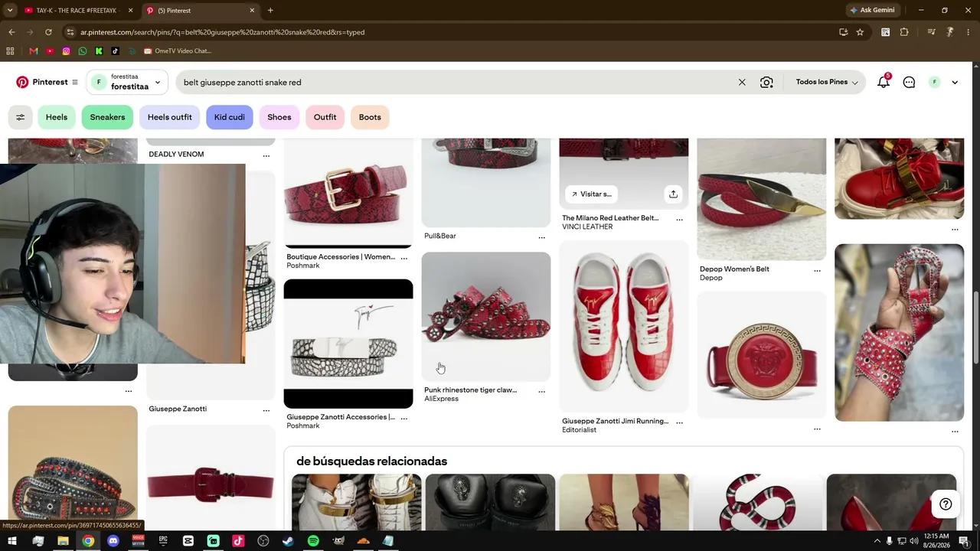Open more options for Giuseppe Zanotti Jimi Running pin
This screenshot has height=551, width=980.
[x=679, y=422]
